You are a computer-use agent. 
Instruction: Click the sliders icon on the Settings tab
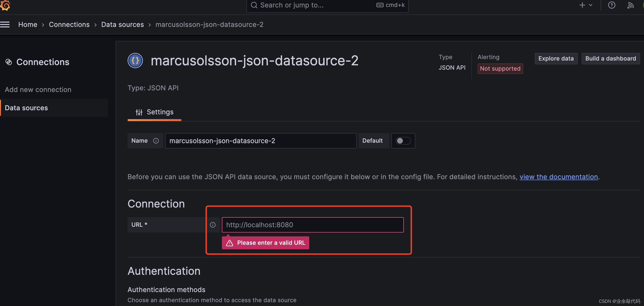pos(139,112)
